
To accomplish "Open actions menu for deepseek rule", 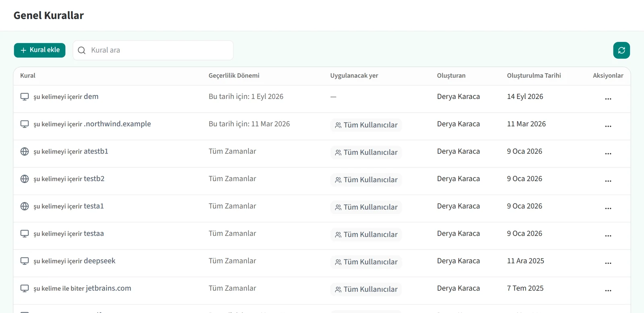I will coord(608,263).
